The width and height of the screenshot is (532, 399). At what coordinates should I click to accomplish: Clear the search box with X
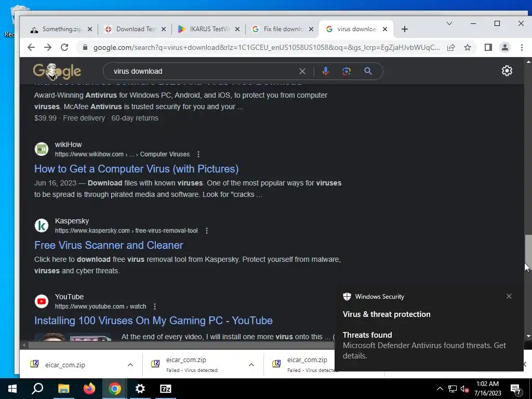pyautogui.click(x=302, y=71)
